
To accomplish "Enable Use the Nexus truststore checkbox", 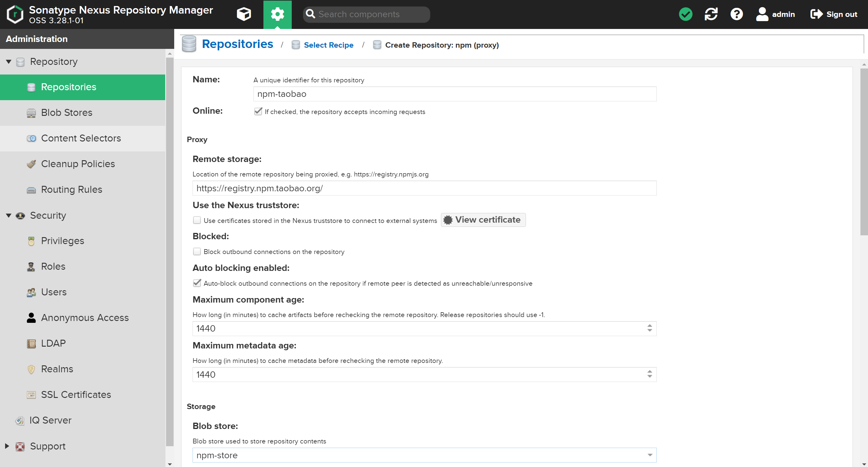I will pos(197,220).
